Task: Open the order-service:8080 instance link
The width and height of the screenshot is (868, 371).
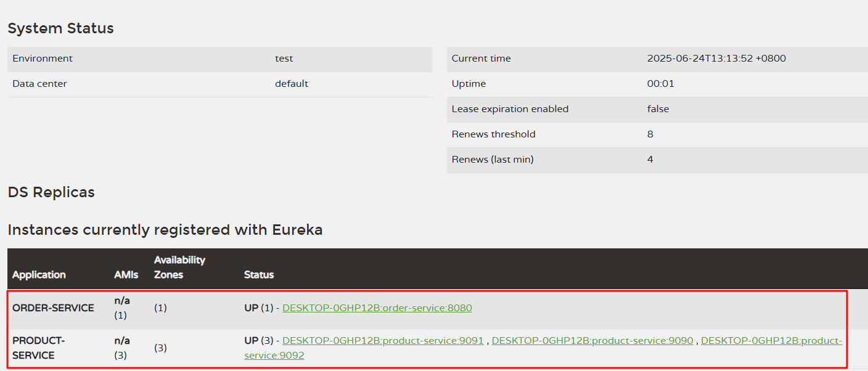Action: 377,308
